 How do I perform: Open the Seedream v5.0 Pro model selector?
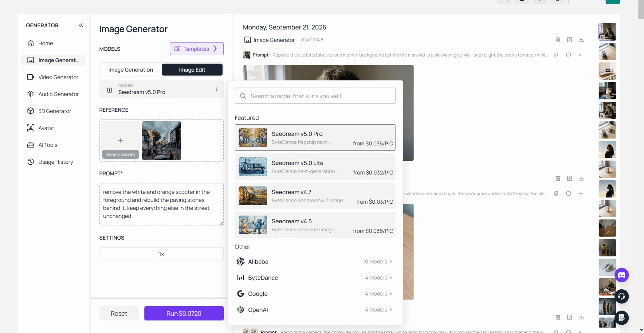coord(161,89)
